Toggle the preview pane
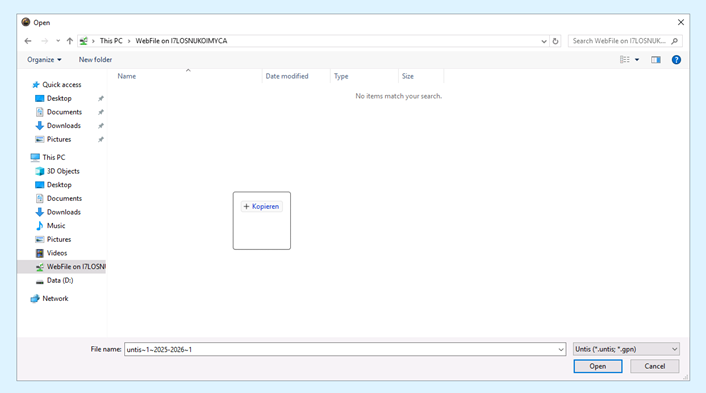706x393 pixels. point(656,59)
